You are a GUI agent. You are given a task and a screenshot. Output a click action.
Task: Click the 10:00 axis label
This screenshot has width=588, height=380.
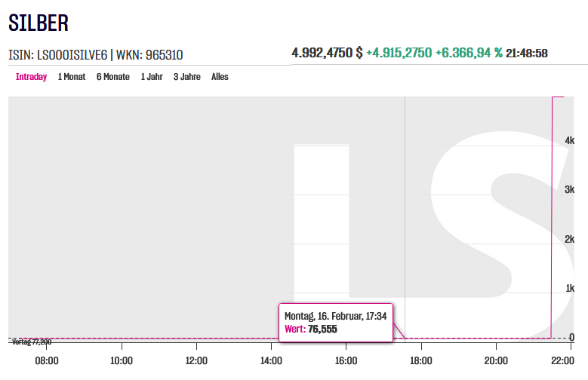pos(122,360)
